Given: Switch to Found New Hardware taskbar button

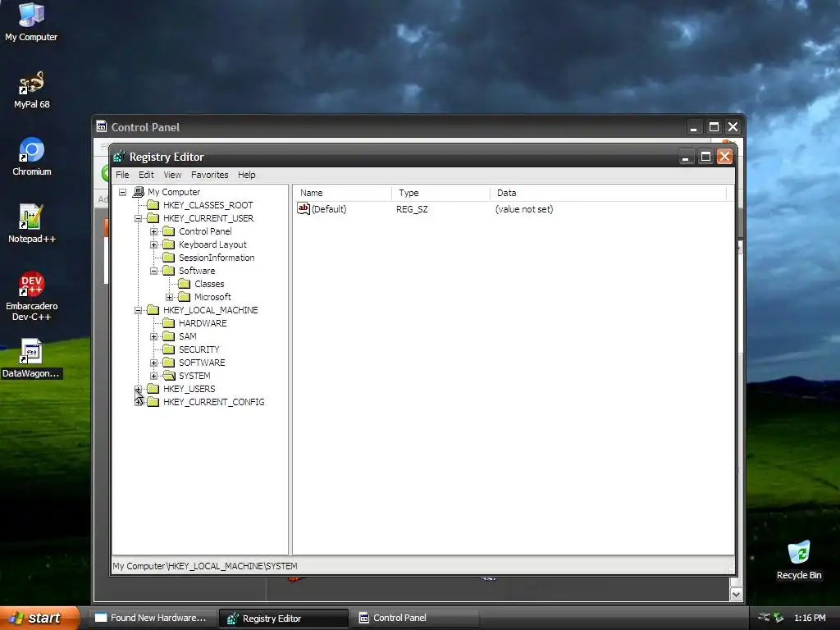Looking at the screenshot, I should point(153,618).
